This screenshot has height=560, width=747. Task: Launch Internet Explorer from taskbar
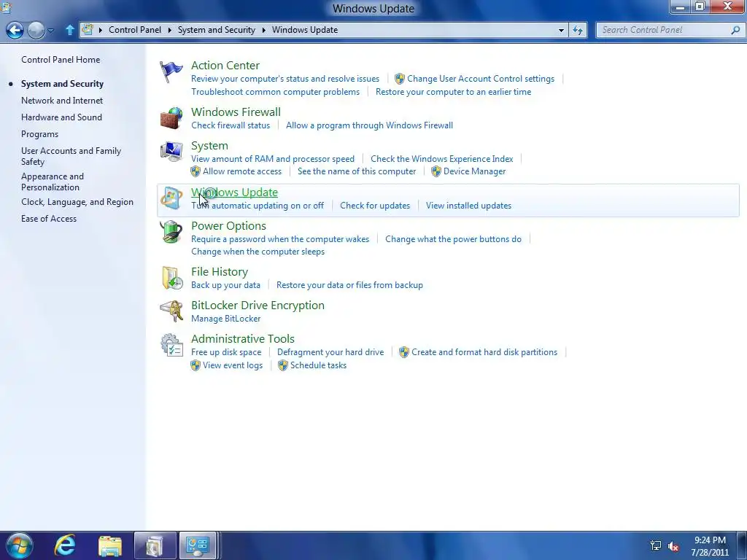65,545
